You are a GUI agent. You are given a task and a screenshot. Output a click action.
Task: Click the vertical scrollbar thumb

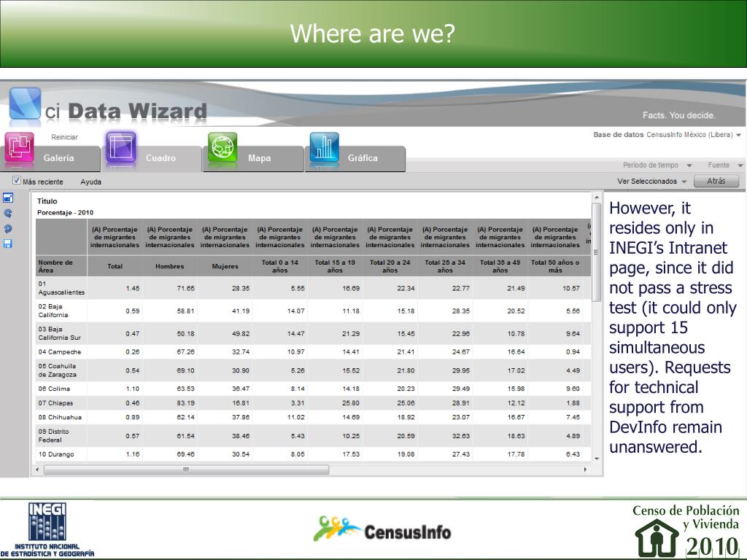(596, 252)
